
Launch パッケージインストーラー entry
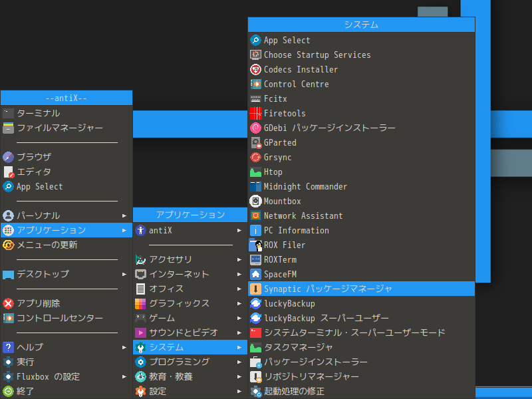(x=361, y=362)
